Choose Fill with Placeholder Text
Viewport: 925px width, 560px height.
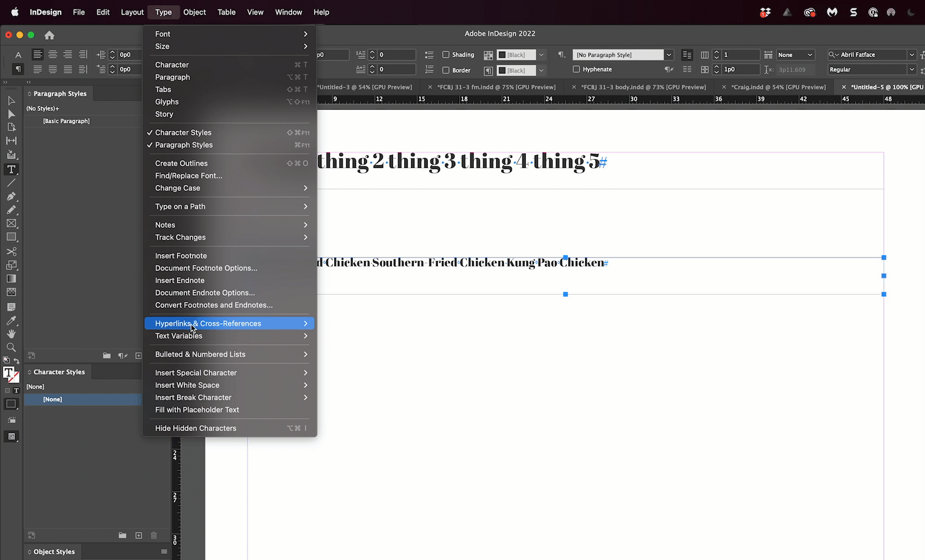[x=230, y=410]
